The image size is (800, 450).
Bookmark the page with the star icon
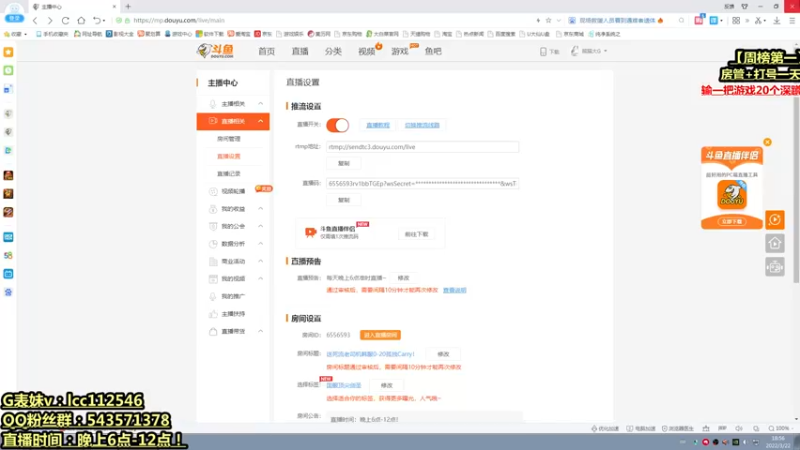point(548,20)
